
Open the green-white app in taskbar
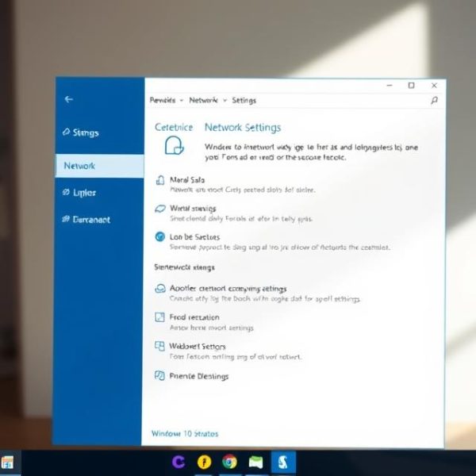click(x=255, y=463)
